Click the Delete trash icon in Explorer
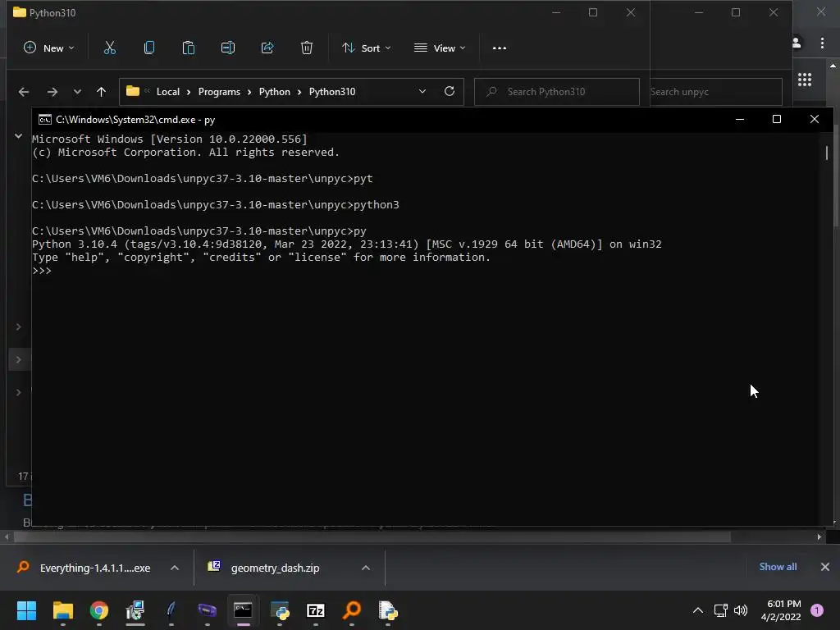840x630 pixels. coord(307,48)
